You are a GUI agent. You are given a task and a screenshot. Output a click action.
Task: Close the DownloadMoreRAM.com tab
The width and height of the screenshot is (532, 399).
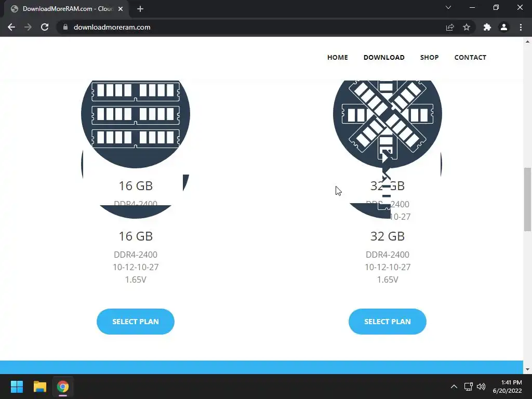pyautogui.click(x=121, y=9)
